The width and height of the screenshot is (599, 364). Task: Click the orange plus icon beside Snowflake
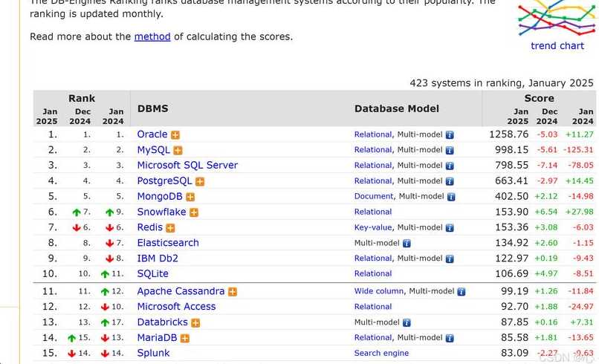coord(194,212)
